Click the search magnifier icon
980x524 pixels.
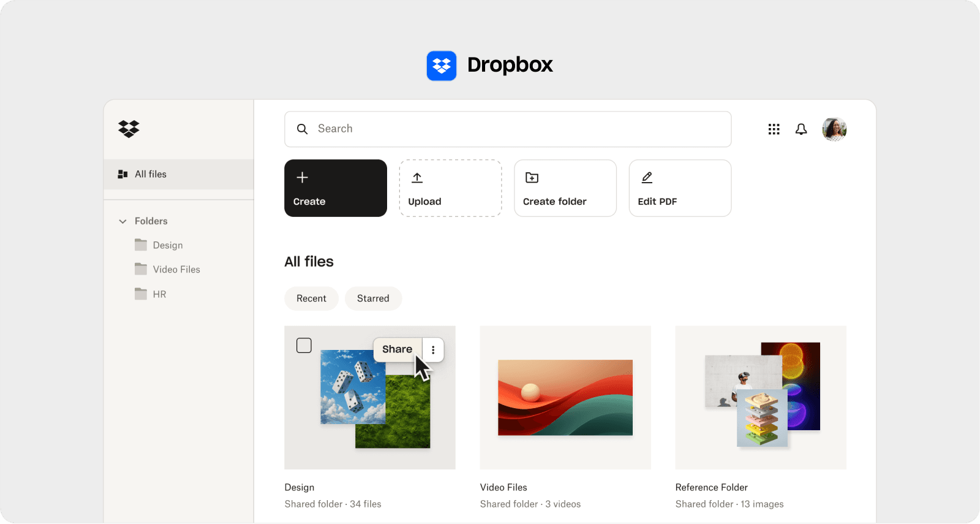(302, 129)
